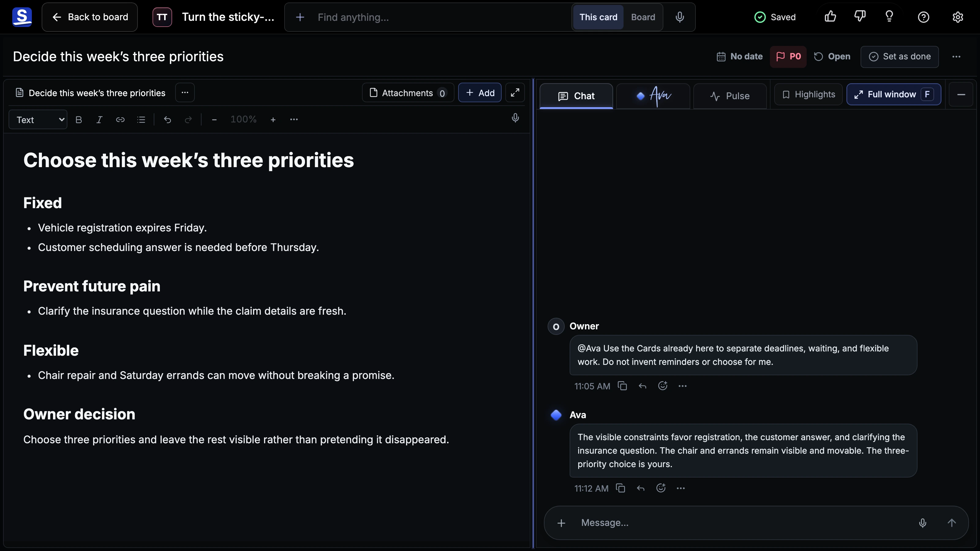Open settings gear icon

point(958,17)
